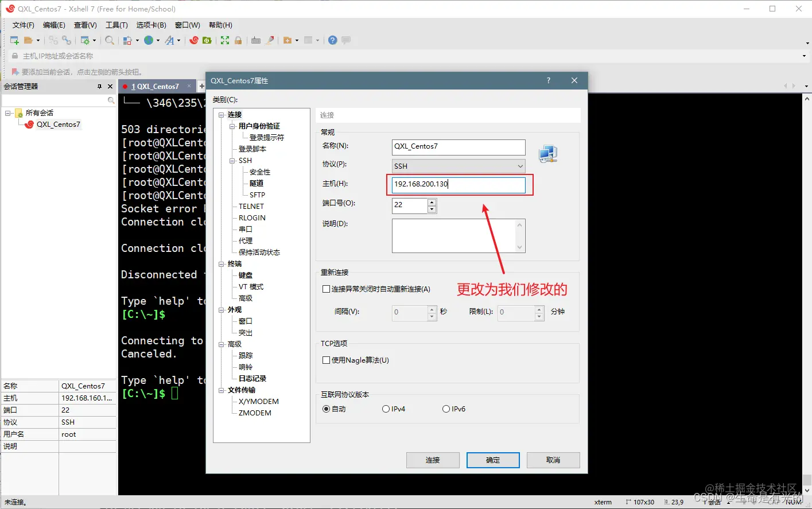Switch to the QXL_Centos7 session tab
812x509 pixels.
(156, 86)
